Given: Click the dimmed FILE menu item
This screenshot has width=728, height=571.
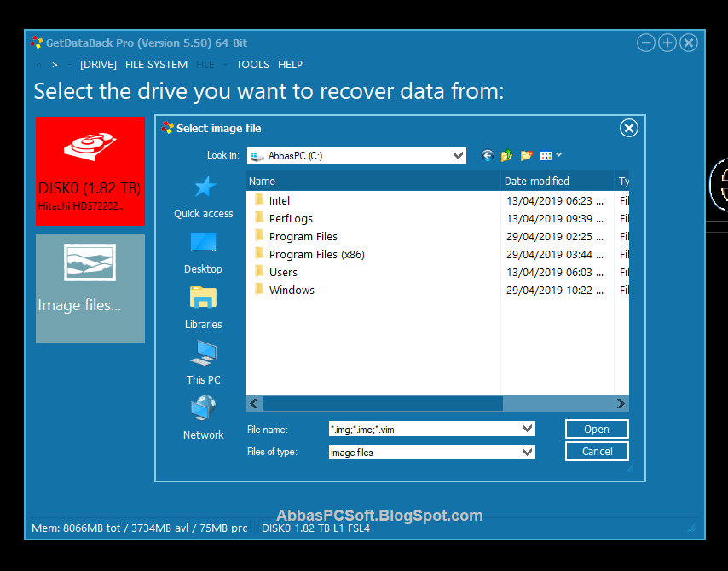Looking at the screenshot, I should (x=205, y=65).
